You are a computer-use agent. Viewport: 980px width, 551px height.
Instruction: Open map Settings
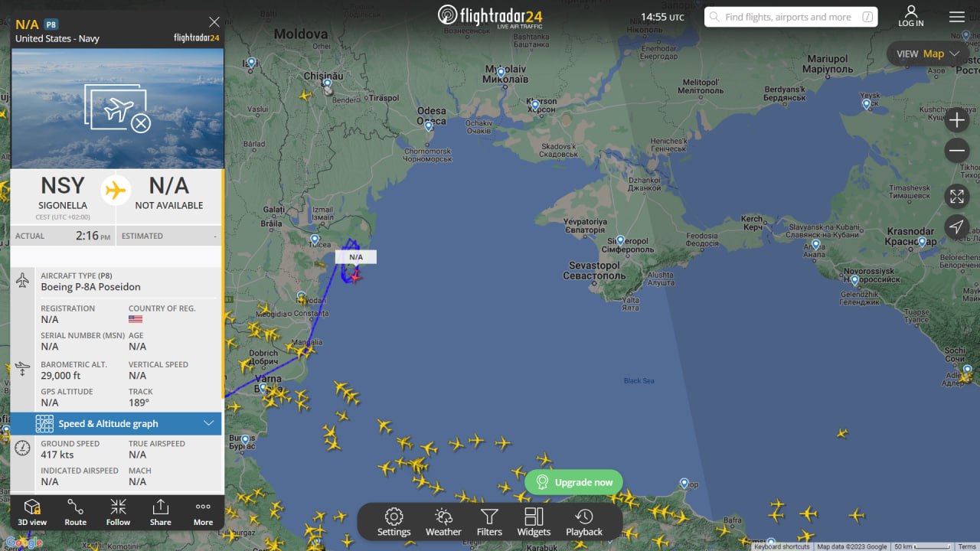click(x=394, y=523)
